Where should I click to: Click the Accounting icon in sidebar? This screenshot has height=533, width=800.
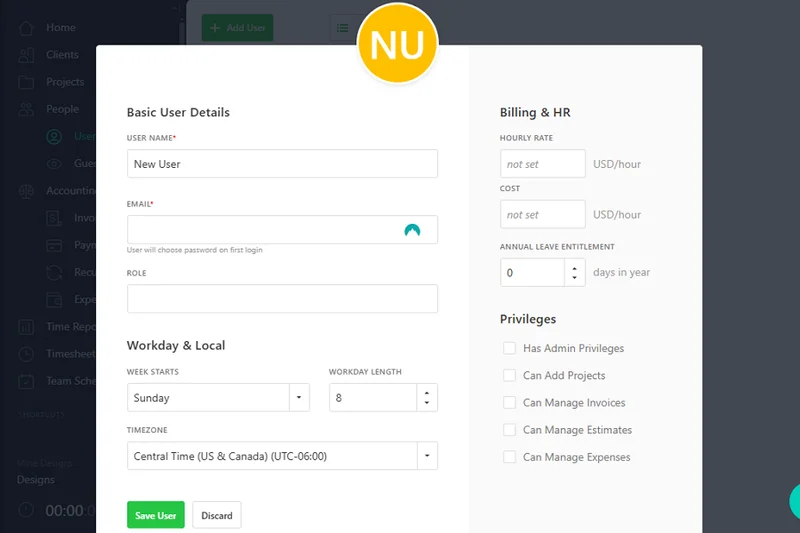(x=25, y=191)
